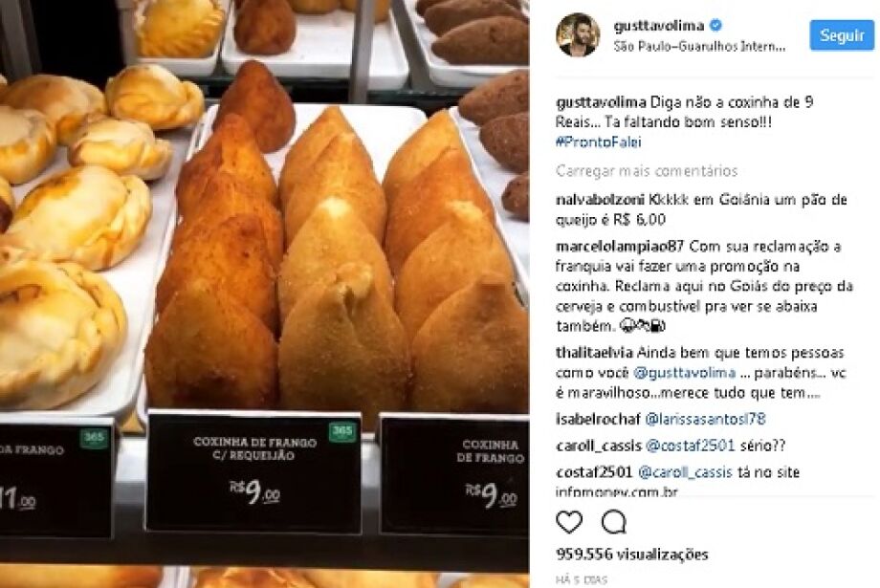The height and width of the screenshot is (588, 880).
Task: Click the @gusttavolima mention in thalitaelvia's comment
Action: pos(684,373)
